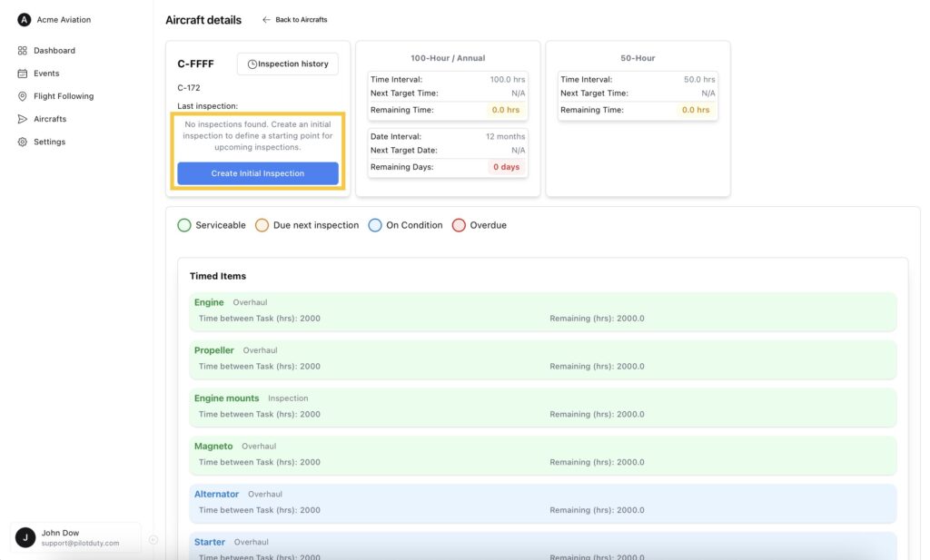
Task: Click the clock icon in Inspection history
Action: [252, 64]
